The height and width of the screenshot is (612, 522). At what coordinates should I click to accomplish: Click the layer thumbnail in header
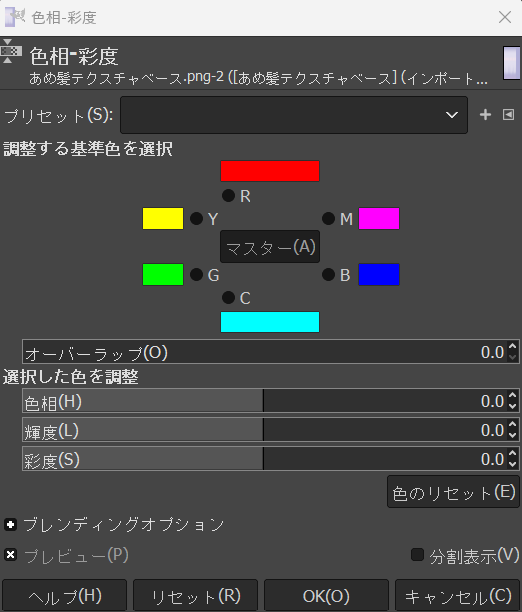[511, 63]
